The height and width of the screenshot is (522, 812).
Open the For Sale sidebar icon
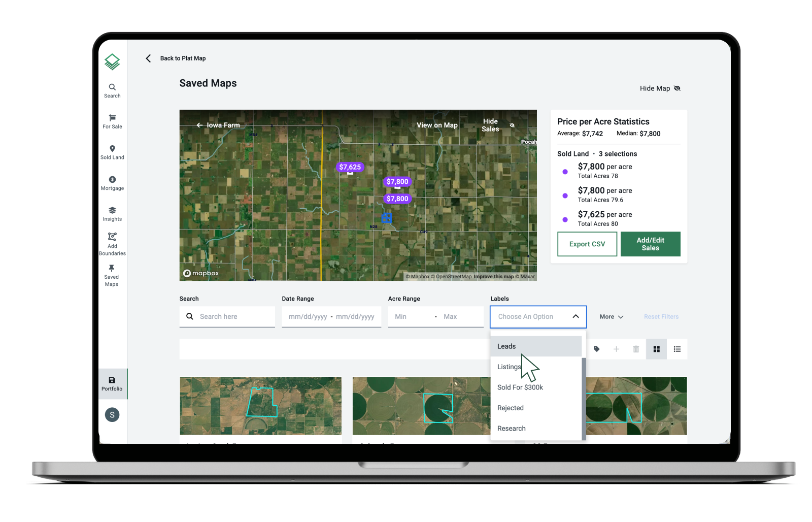point(112,118)
